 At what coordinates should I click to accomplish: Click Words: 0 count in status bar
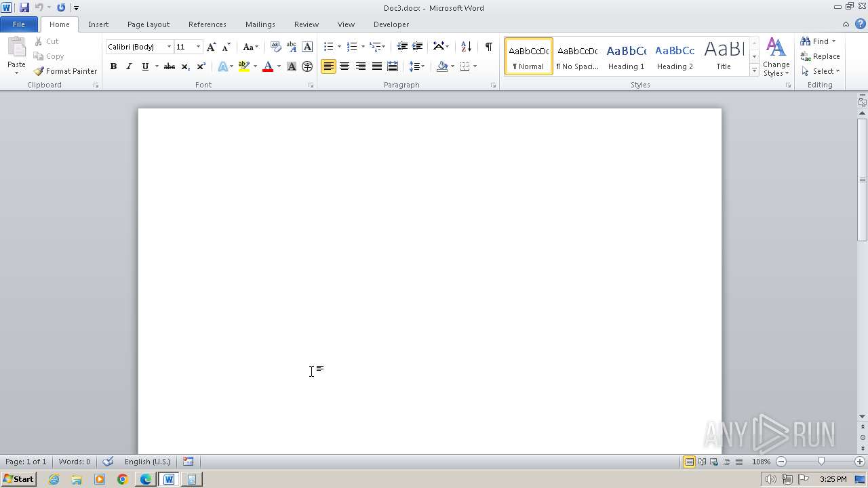[x=74, y=462]
